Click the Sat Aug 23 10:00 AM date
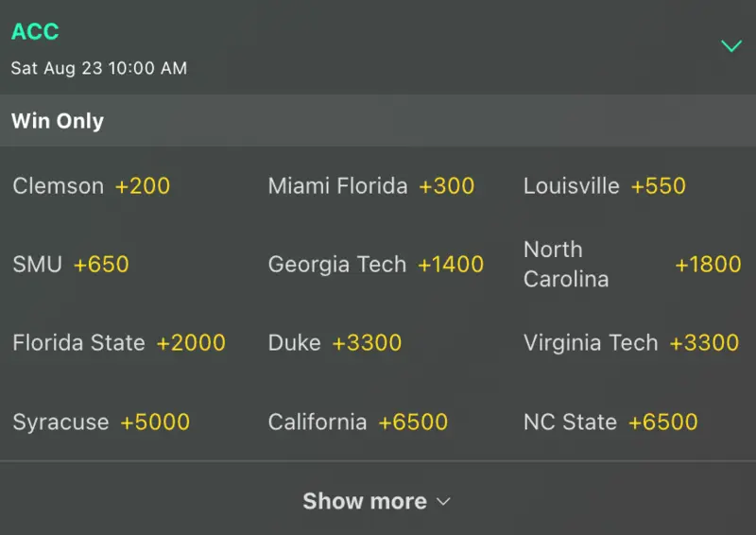The width and height of the screenshot is (756, 535). (x=99, y=68)
